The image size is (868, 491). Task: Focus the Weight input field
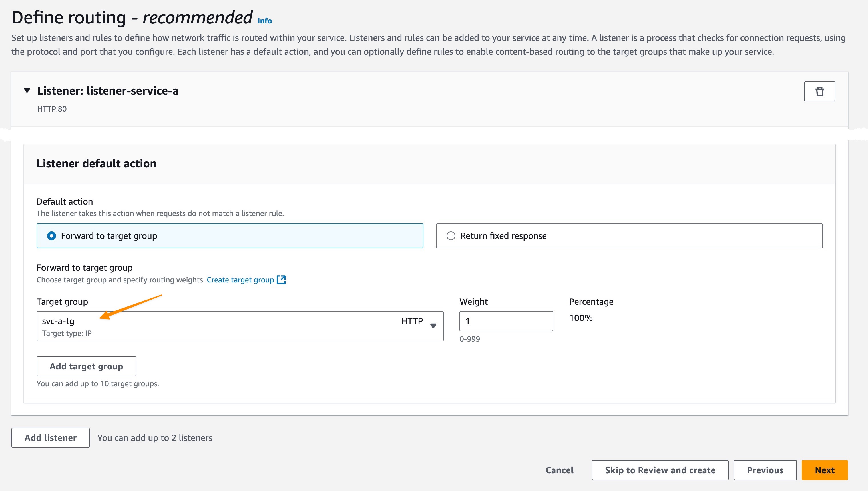tap(506, 321)
